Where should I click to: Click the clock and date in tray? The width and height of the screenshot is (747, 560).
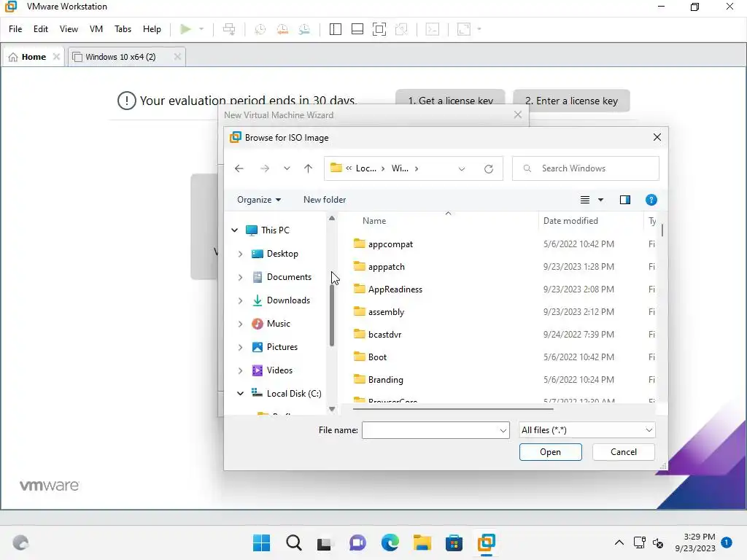tap(695, 542)
